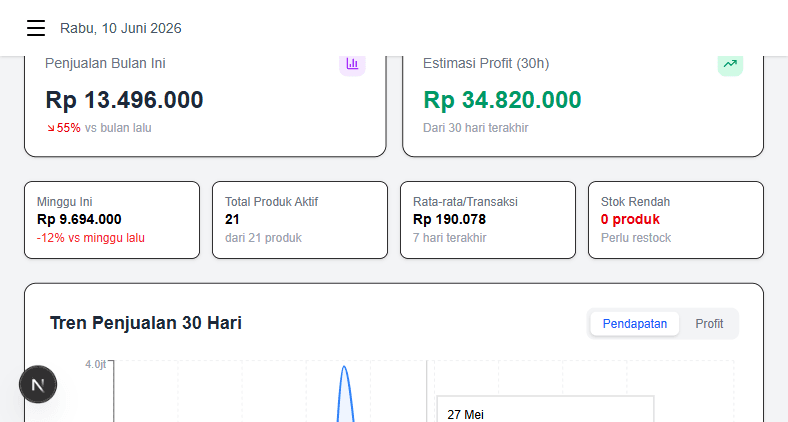Screen dimensions: 788x422
Task: Open the Minggu Ini card
Action: point(112,220)
